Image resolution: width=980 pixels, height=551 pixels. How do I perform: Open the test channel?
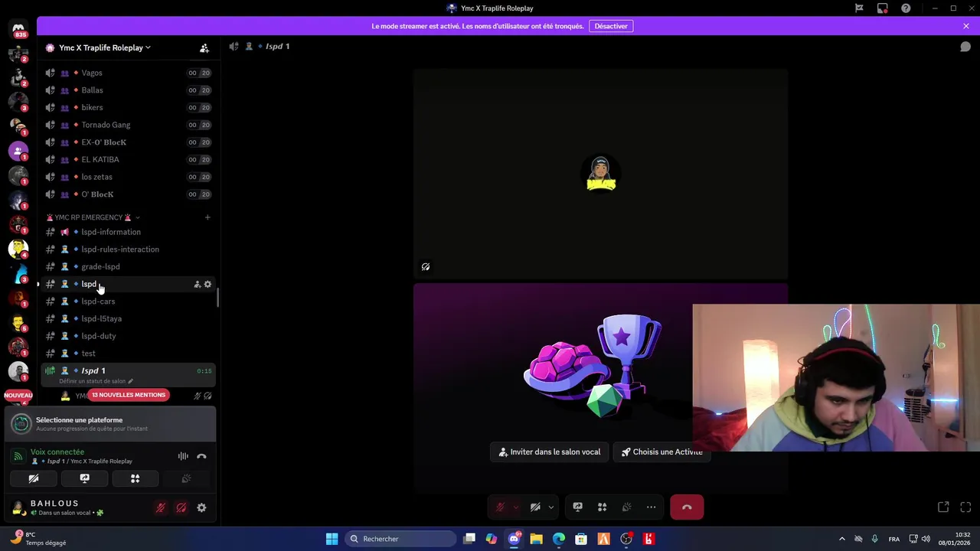click(x=127, y=354)
